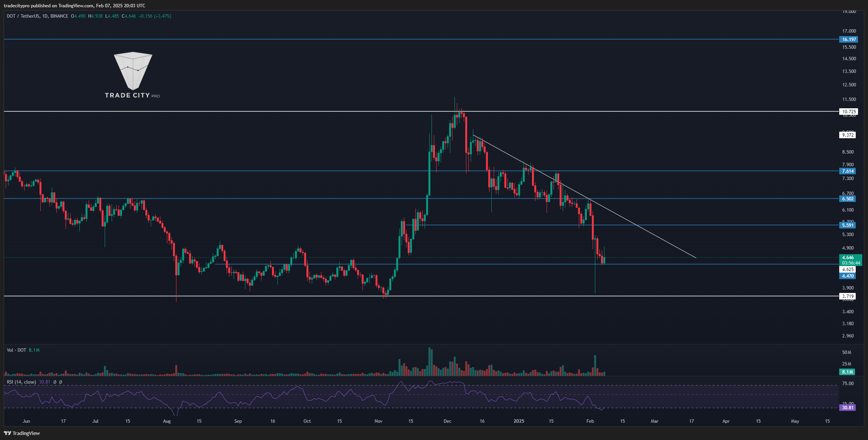Click the 3.719 bottom support label

point(847,296)
